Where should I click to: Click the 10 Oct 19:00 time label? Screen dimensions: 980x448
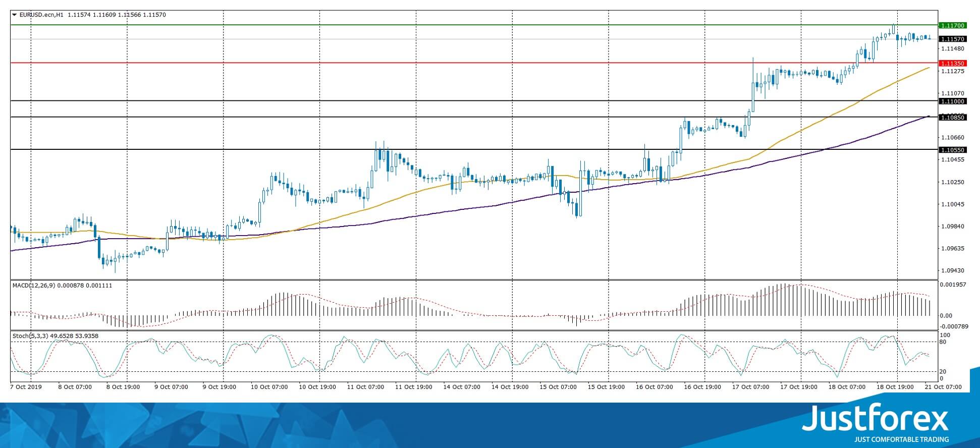pos(318,387)
